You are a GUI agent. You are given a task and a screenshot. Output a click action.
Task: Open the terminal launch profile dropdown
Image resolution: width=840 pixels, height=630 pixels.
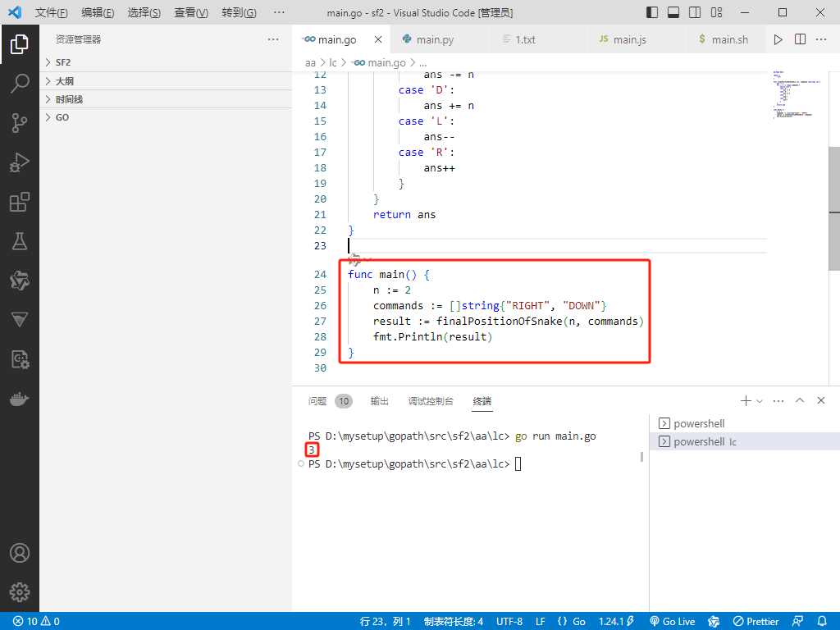tap(760, 400)
